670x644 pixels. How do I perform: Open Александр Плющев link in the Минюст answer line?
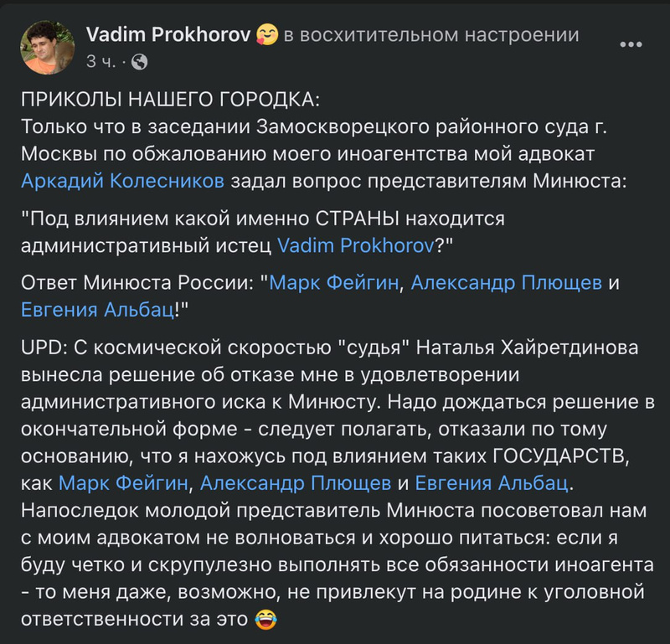tap(506, 282)
